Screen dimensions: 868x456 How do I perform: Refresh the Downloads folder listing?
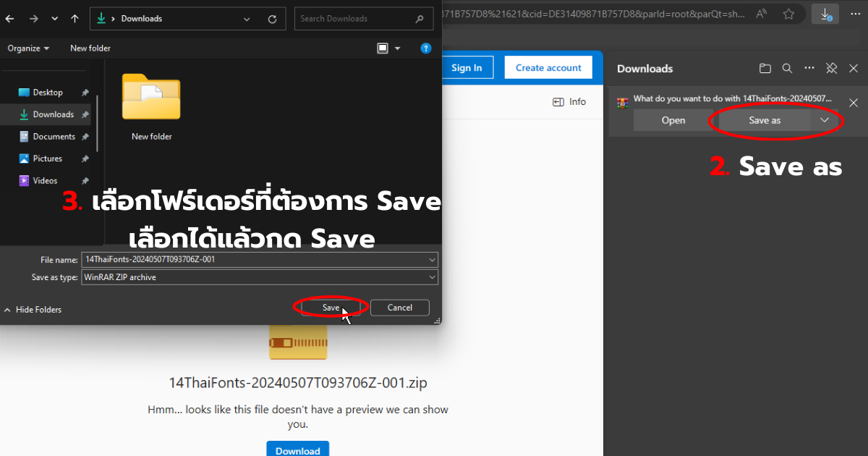tap(272, 19)
